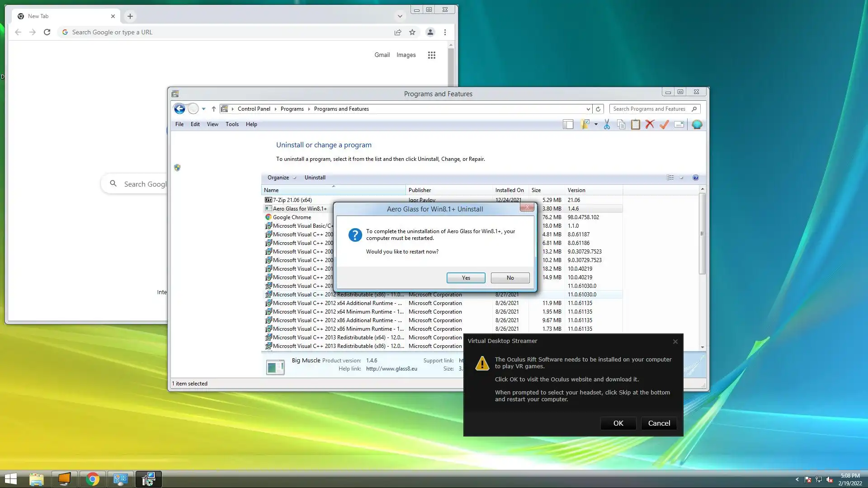Click the Classic Shell settings shell icon
Viewport: 868px width, 488px height.
pos(697,125)
